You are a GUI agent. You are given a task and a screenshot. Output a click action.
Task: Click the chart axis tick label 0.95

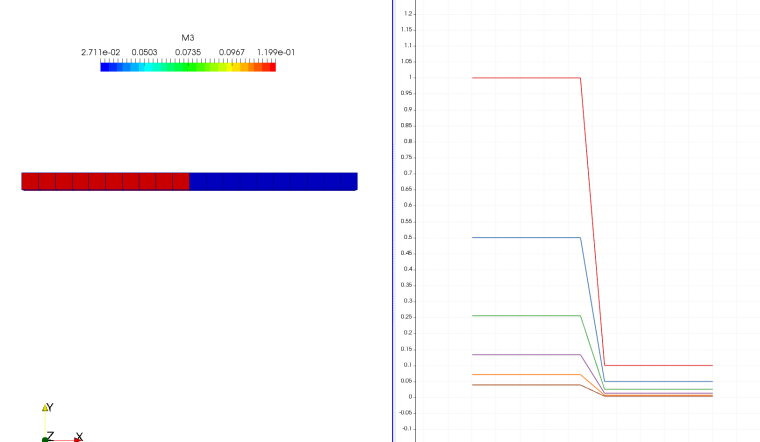[406, 93]
